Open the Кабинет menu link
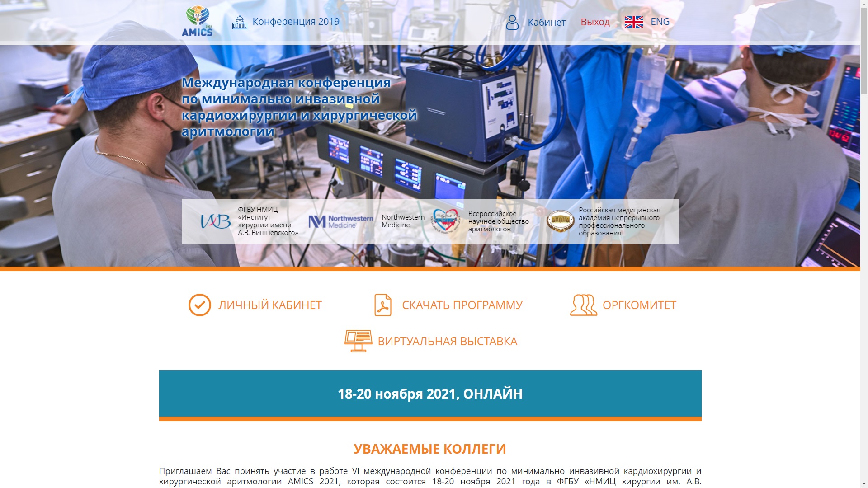 click(x=546, y=22)
